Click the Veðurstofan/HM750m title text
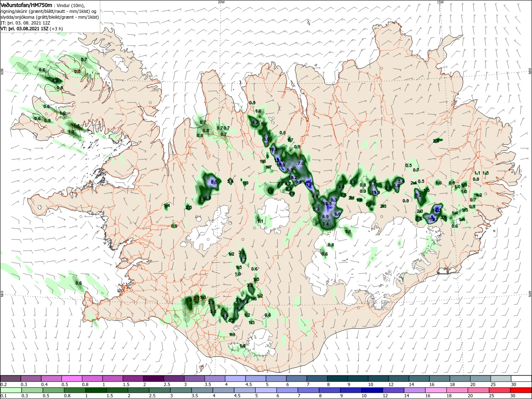The height and width of the screenshot is (399, 532). (26, 5)
